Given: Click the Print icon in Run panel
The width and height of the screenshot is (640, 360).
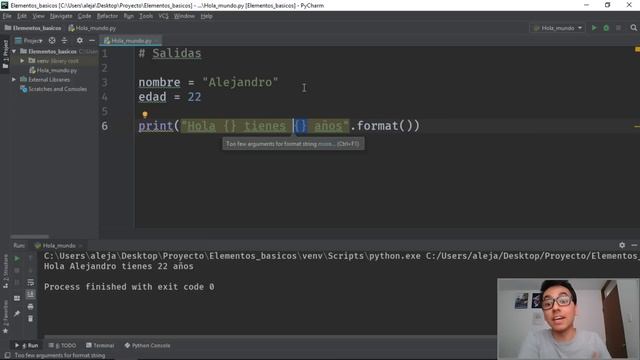Looking at the screenshot, I should pos(31,306).
